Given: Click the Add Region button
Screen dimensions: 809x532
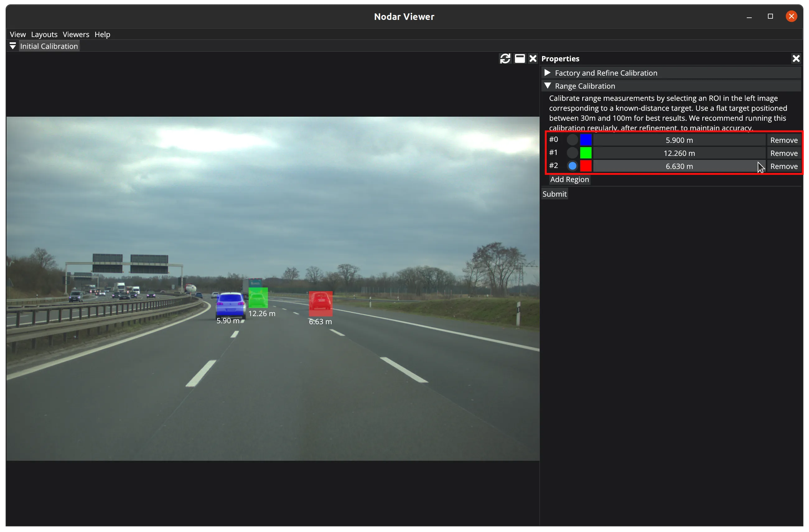Looking at the screenshot, I should (x=569, y=180).
